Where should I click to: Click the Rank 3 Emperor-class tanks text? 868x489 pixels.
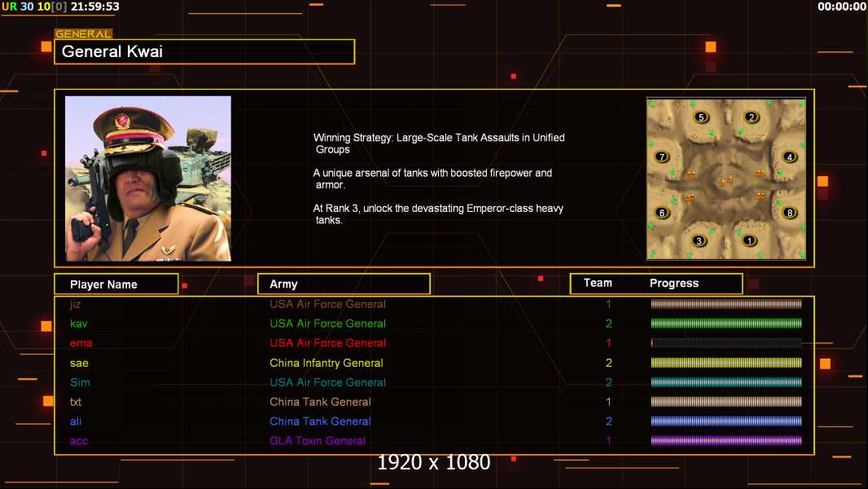(x=438, y=214)
